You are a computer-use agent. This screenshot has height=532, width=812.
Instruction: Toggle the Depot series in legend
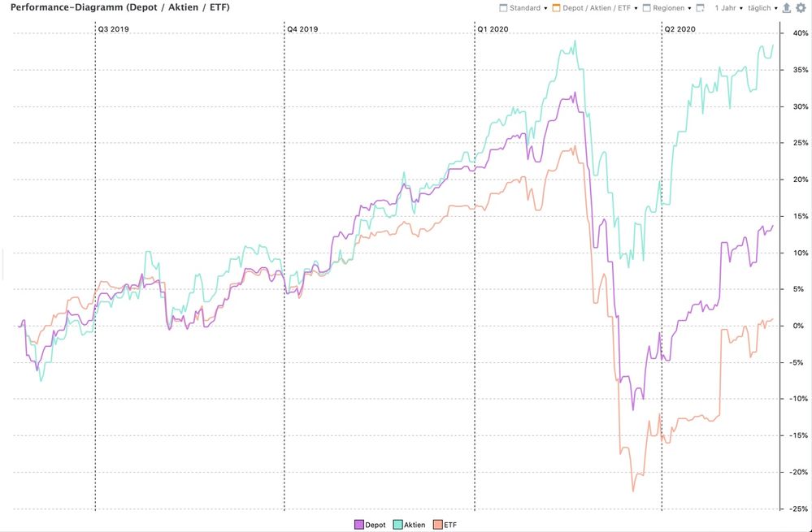tap(370, 525)
